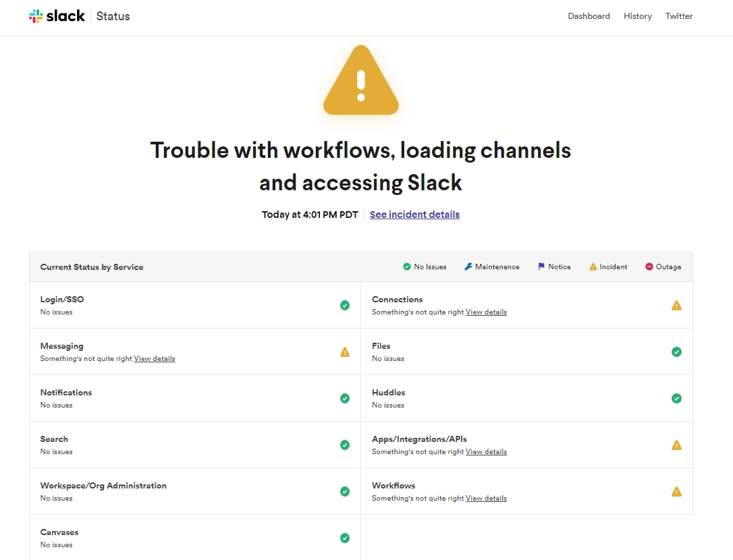This screenshot has width=733, height=560.
Task: Click View details under Messaging
Action: [x=154, y=358]
